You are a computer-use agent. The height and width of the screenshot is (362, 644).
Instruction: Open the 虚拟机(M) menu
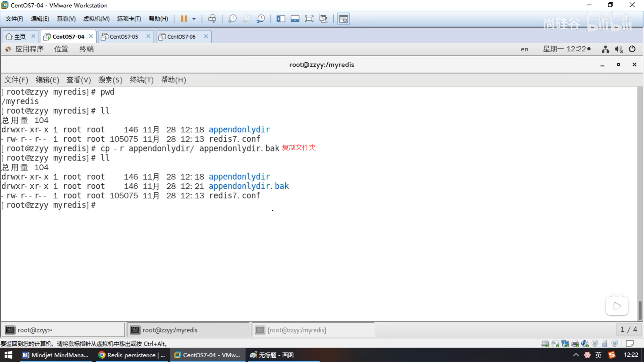point(96,19)
